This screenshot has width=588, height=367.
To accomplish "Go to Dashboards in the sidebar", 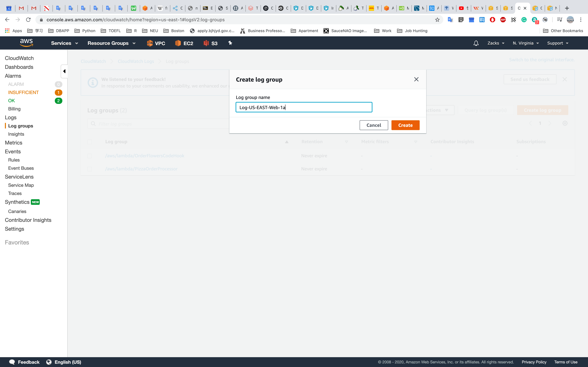I will pos(19,67).
